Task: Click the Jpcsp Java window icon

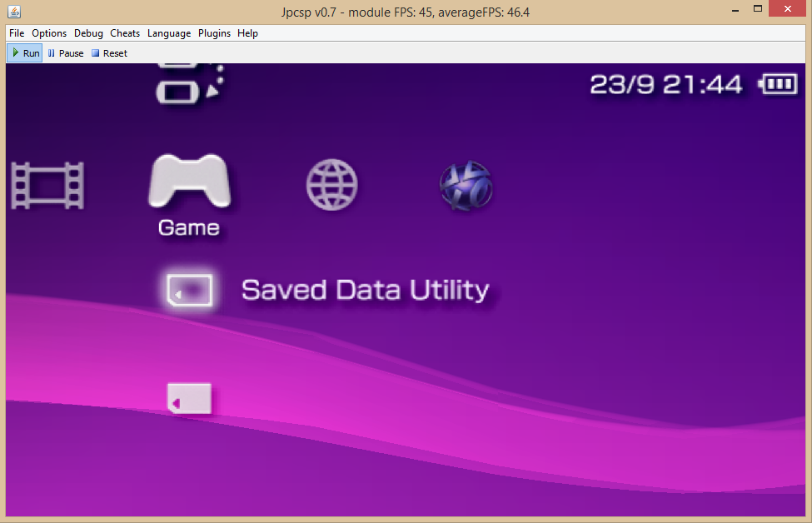Action: tap(14, 11)
